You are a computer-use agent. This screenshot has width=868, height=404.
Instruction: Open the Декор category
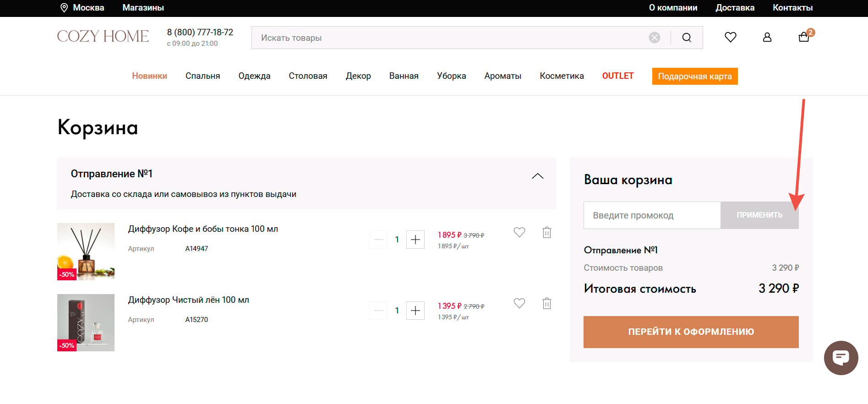(x=358, y=76)
